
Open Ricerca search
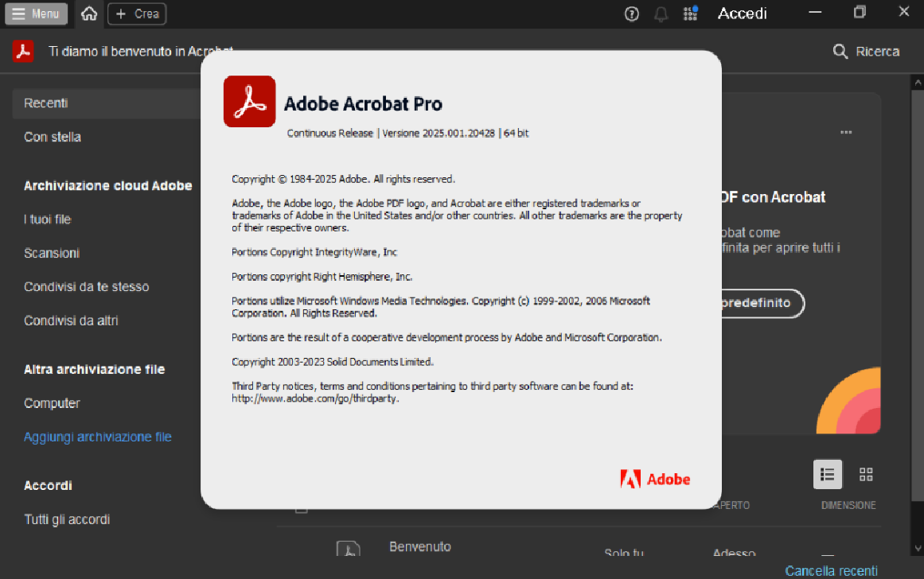point(866,51)
